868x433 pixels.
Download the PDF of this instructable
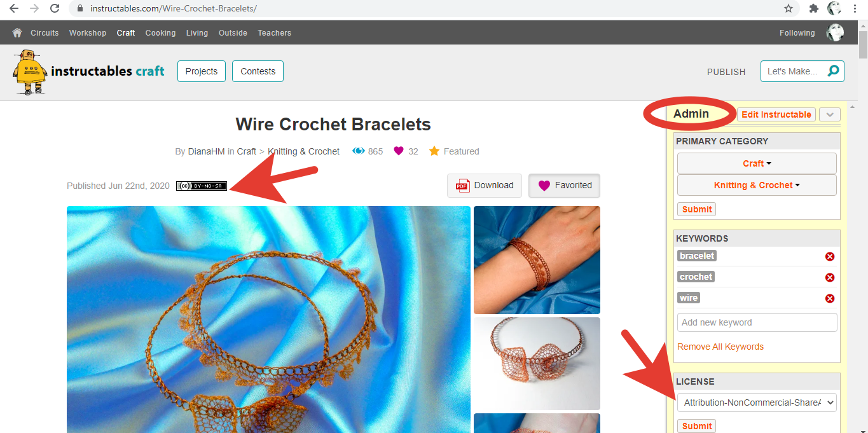485,186
